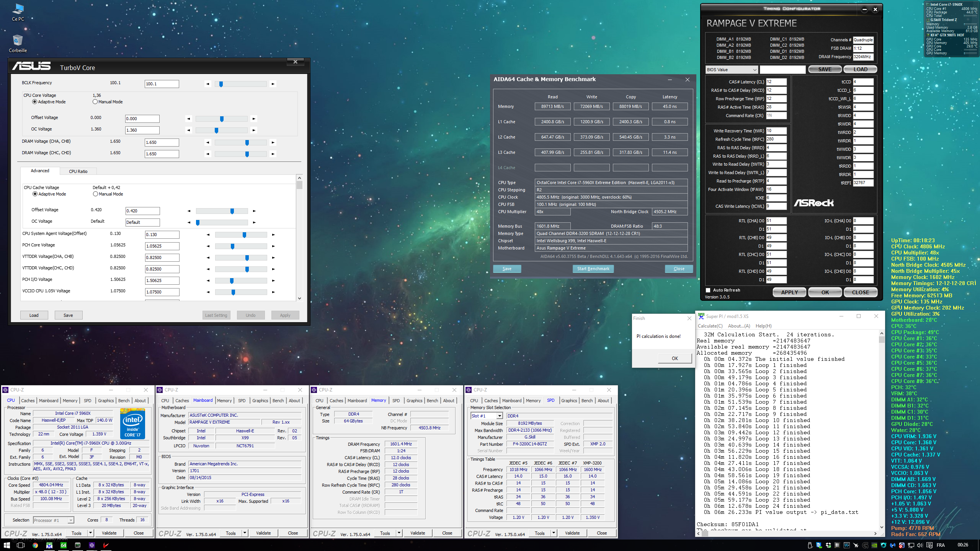Launch Chrome from the taskbar
Screen dimensions: 980x551
(35, 545)
